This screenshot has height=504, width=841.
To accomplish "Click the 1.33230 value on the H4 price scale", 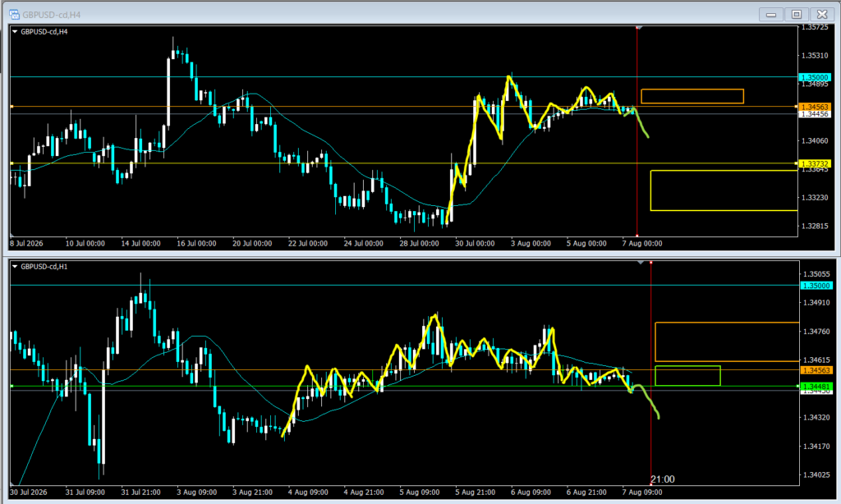I will coord(814,197).
